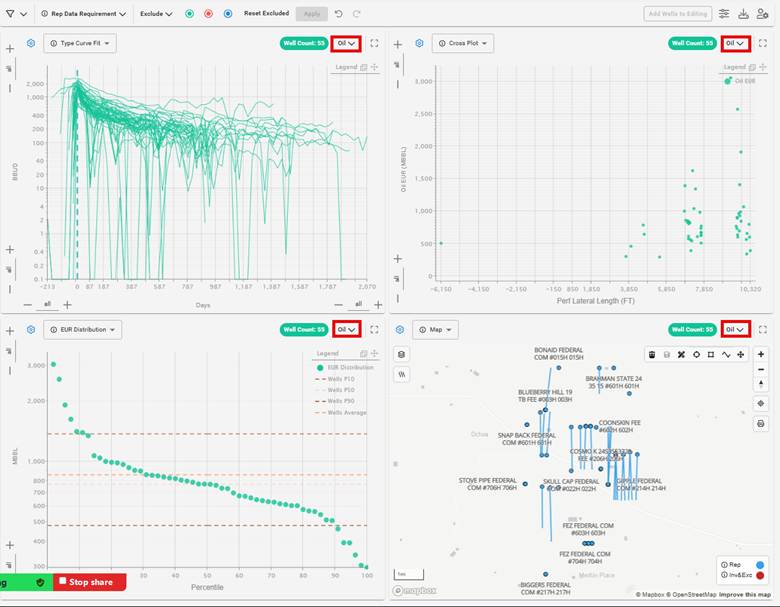Click the Improve this map link
Screen dimensions: 780x607
tap(738, 594)
